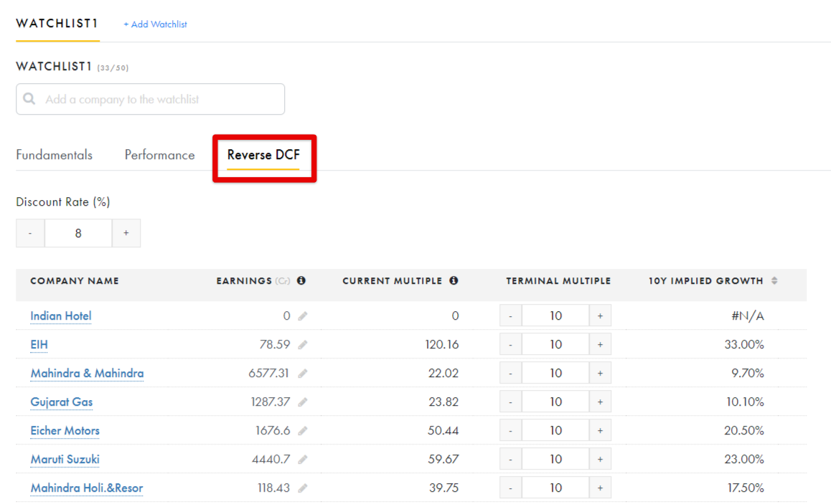Click terminal multiple field for Gujarat Gas
This screenshot has height=504, width=831.
click(555, 401)
